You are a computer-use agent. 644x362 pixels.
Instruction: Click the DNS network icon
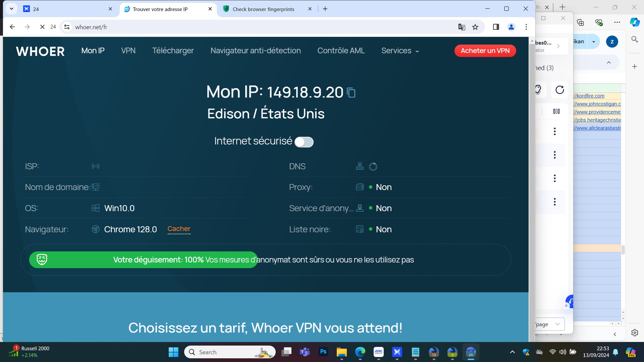pos(360,166)
